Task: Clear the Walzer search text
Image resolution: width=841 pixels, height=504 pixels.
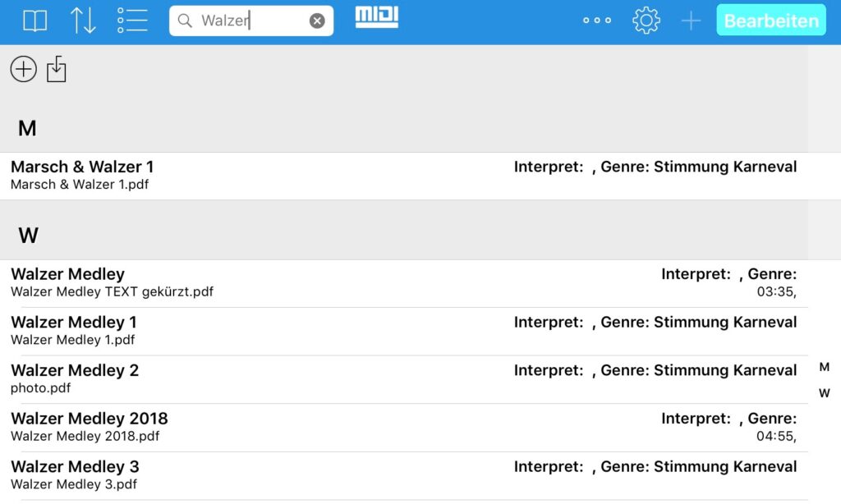Action: pos(317,21)
